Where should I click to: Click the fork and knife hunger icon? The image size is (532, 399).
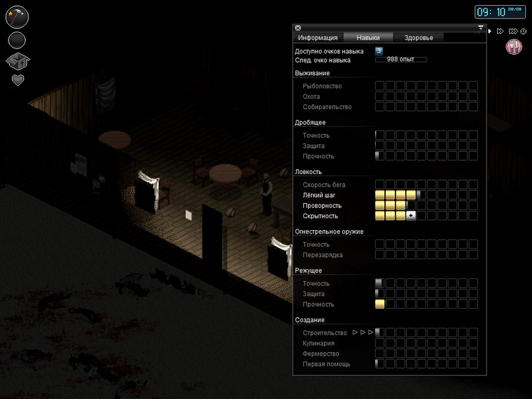click(x=514, y=46)
